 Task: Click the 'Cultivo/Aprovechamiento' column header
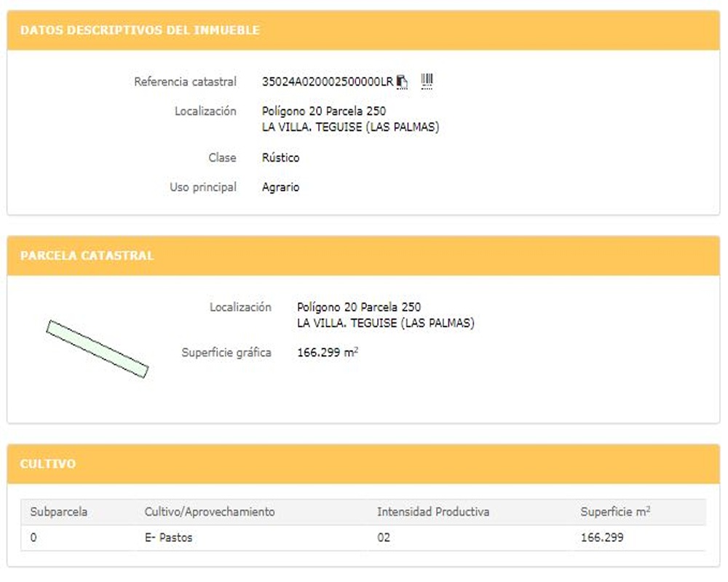[x=210, y=512]
